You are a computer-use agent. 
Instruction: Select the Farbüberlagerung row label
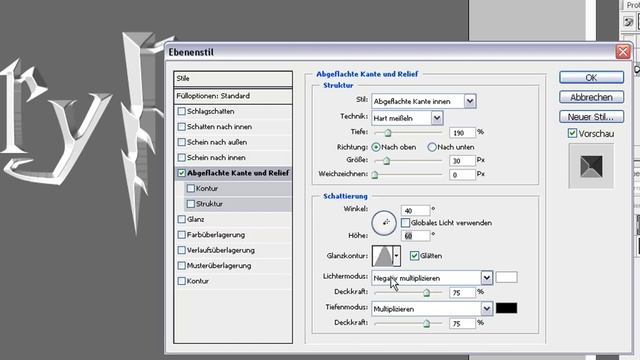pyautogui.click(x=216, y=235)
